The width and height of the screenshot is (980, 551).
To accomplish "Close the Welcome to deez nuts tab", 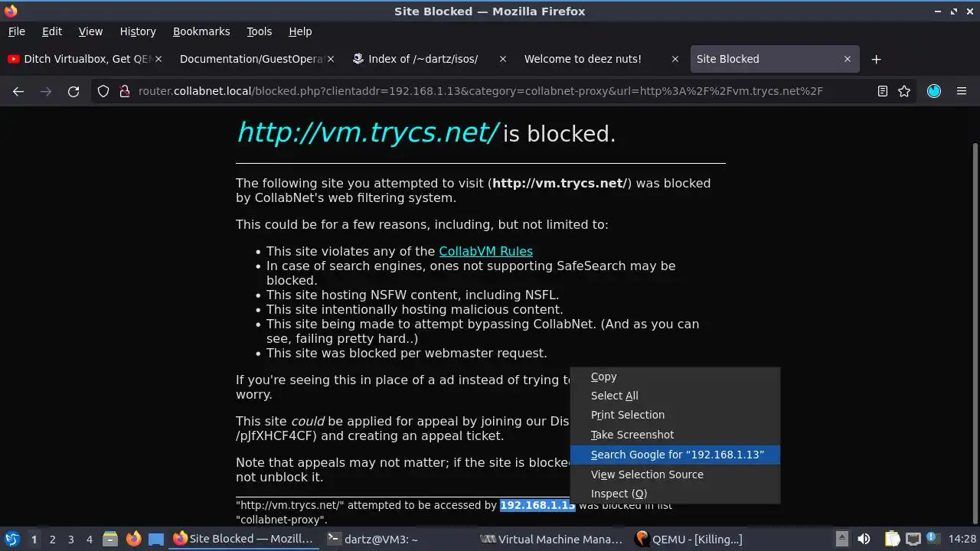I will pyautogui.click(x=675, y=59).
